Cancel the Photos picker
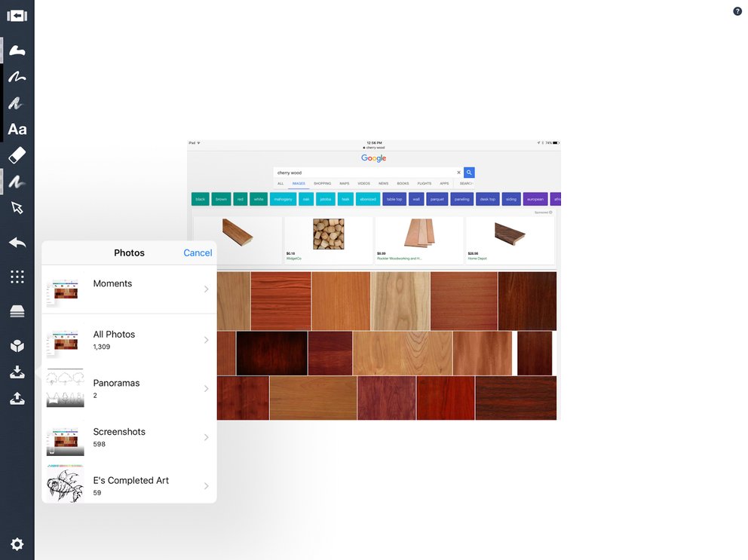 198,252
